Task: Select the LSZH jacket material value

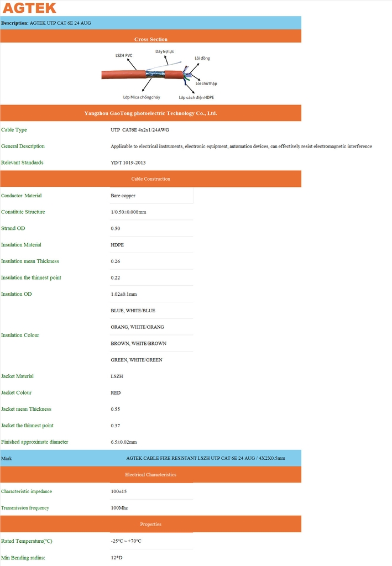Action: coord(117,376)
